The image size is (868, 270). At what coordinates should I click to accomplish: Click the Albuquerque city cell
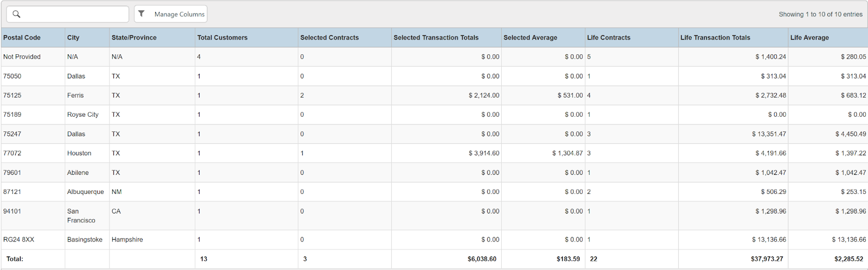85,192
